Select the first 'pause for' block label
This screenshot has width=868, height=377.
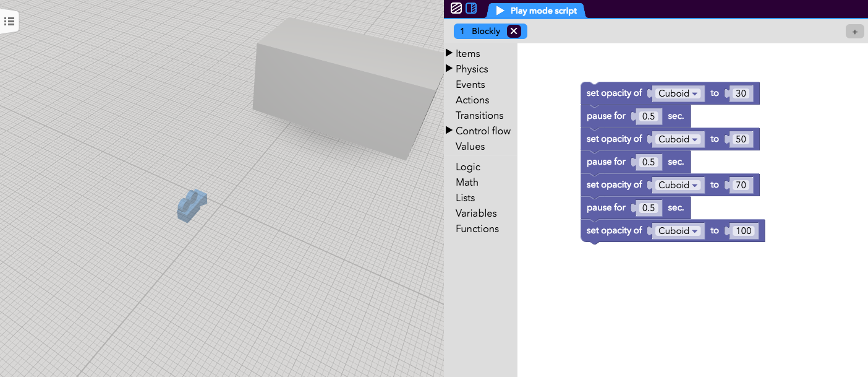[606, 116]
